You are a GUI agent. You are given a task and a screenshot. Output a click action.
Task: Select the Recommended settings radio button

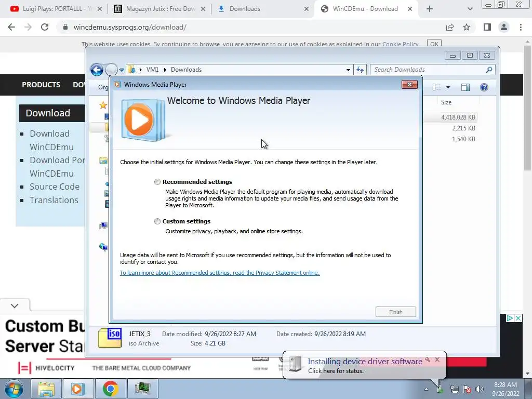click(157, 182)
